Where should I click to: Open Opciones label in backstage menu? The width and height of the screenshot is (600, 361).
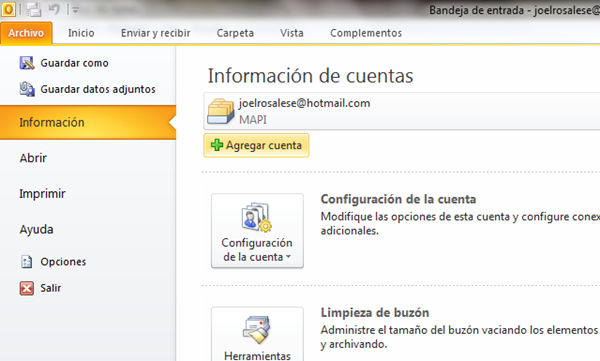click(63, 262)
